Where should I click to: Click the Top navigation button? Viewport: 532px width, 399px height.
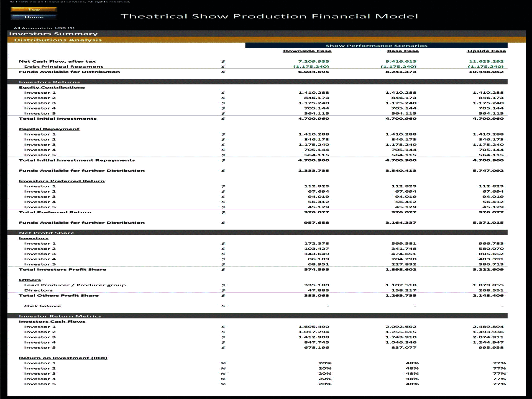point(34,9)
